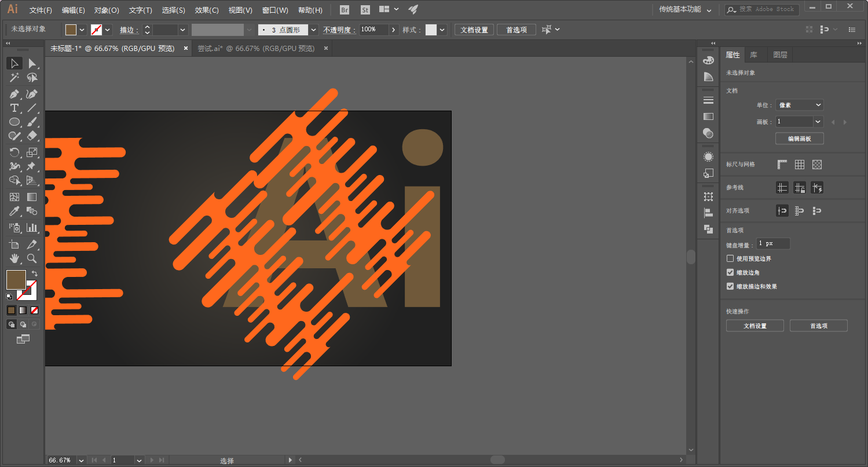Expand opacity 100% arrow
The image size is (868, 467).
tap(394, 30)
